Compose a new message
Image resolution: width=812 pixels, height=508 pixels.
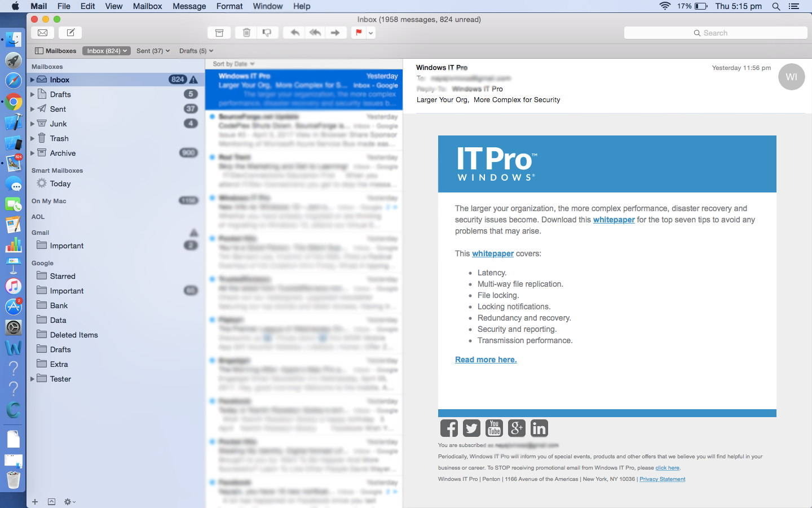pos(71,33)
